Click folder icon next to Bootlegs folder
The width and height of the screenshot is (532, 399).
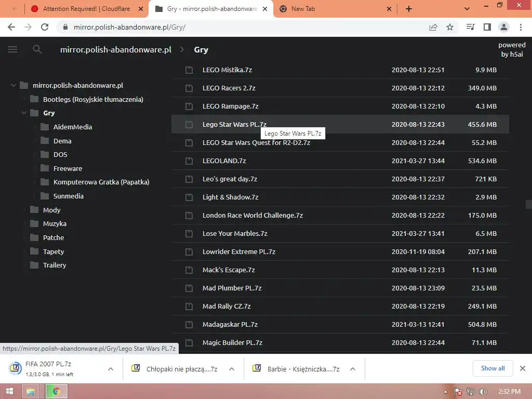pyautogui.click(x=34, y=99)
